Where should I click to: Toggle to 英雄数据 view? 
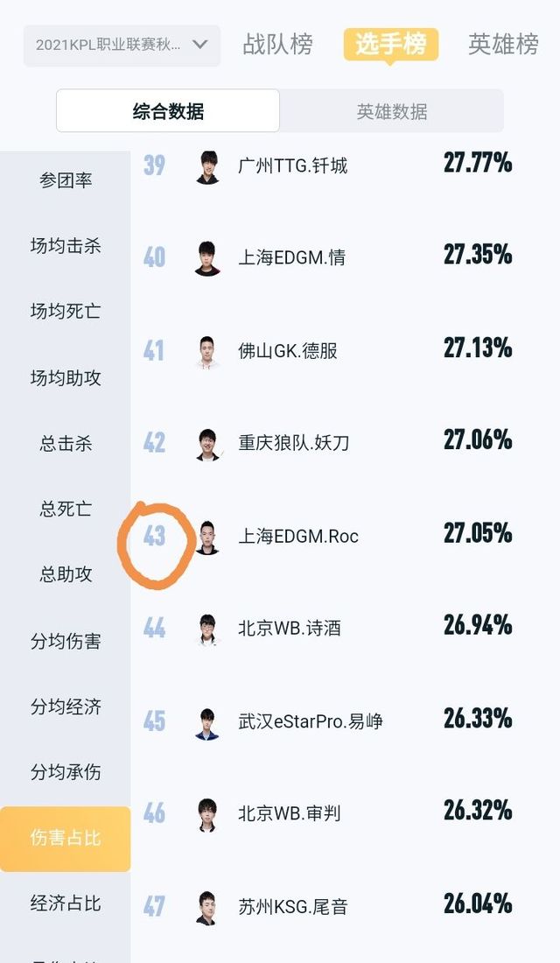(x=392, y=111)
